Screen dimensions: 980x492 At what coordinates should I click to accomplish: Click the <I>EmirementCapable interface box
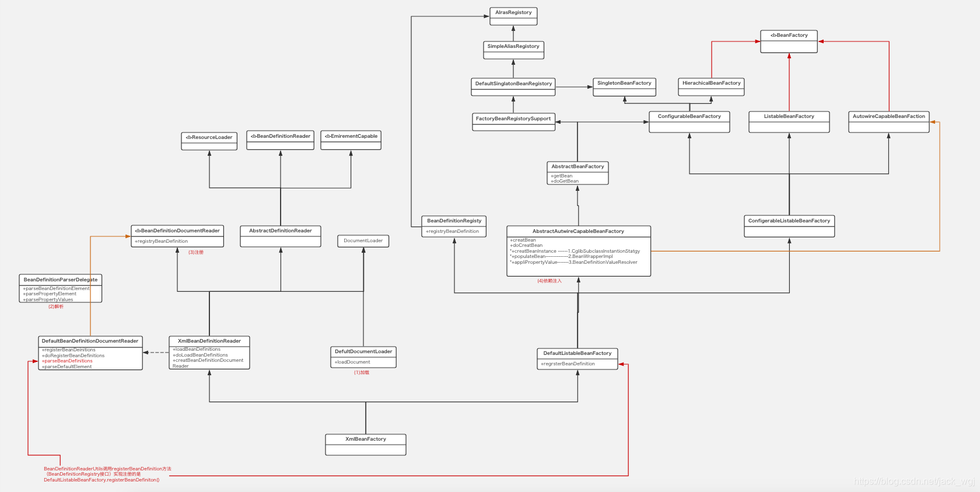pyautogui.click(x=351, y=140)
